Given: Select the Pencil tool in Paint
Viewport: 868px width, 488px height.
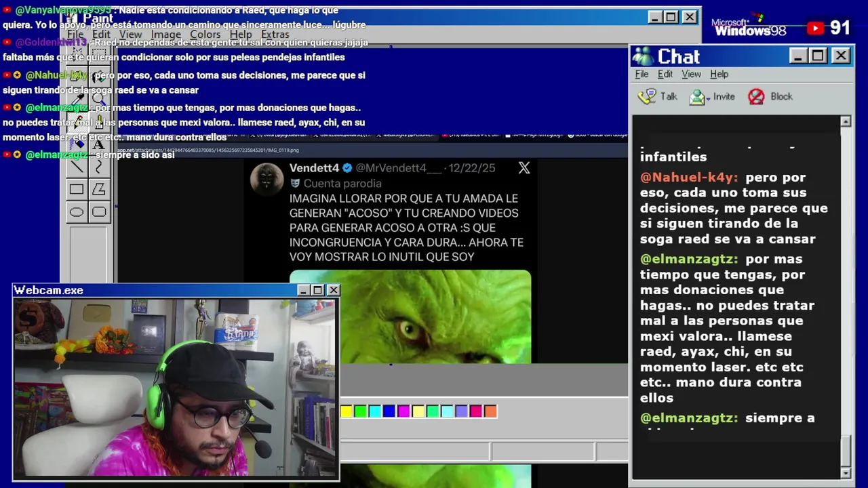Looking at the screenshot, I should [77, 122].
